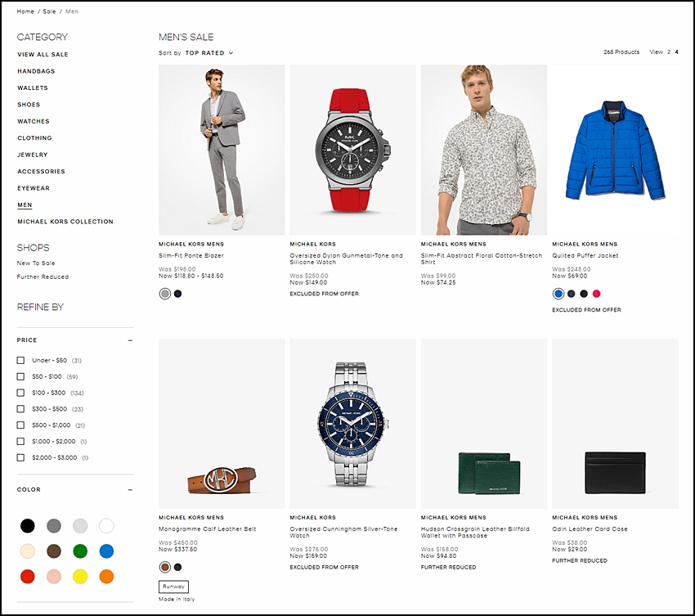695x616 pixels.
Task: Check the $50 - $100 price filter
Action: [20, 376]
